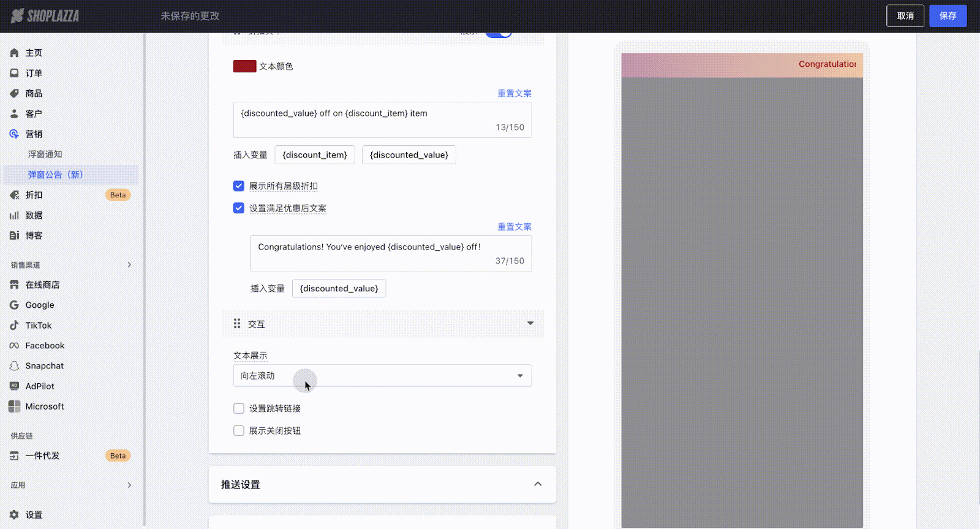Open the 客户 customers icon
The width and height of the screenshot is (980, 529).
tap(14, 113)
